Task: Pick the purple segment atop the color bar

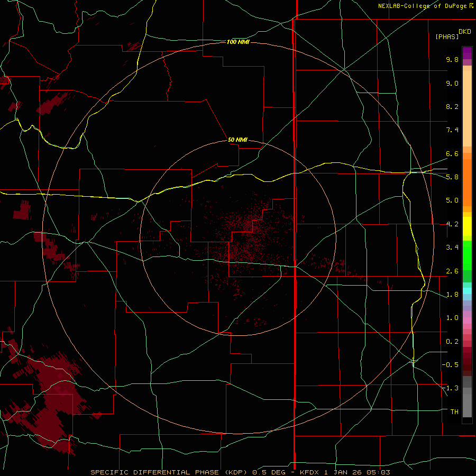Action: (x=467, y=53)
